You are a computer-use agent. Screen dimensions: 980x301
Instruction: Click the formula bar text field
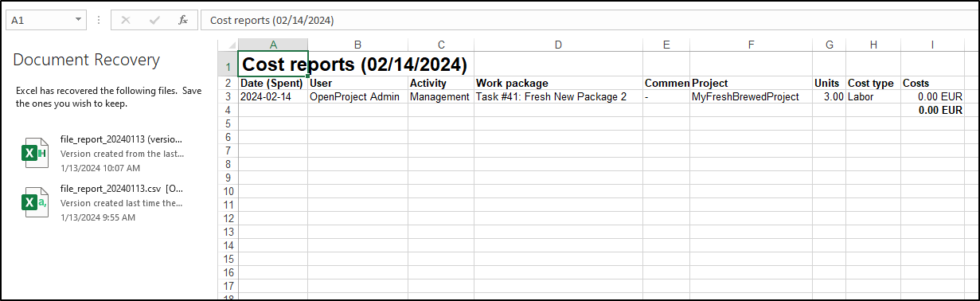pyautogui.click(x=588, y=20)
